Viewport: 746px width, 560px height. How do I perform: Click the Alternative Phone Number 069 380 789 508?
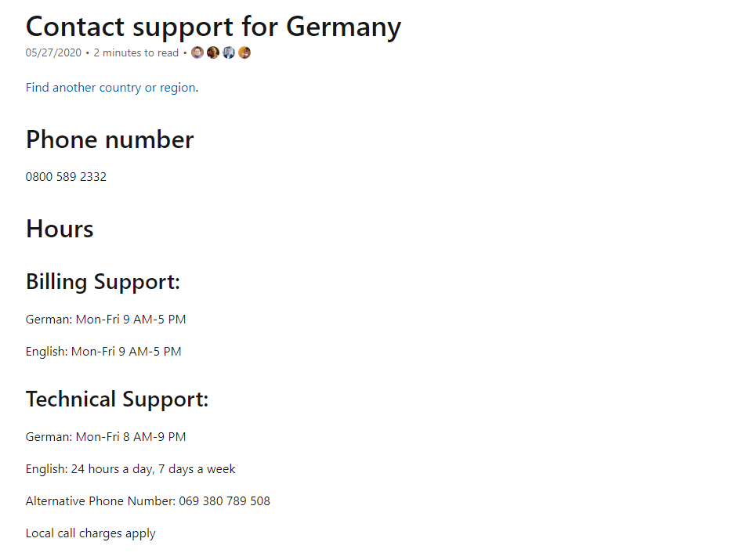tap(148, 501)
